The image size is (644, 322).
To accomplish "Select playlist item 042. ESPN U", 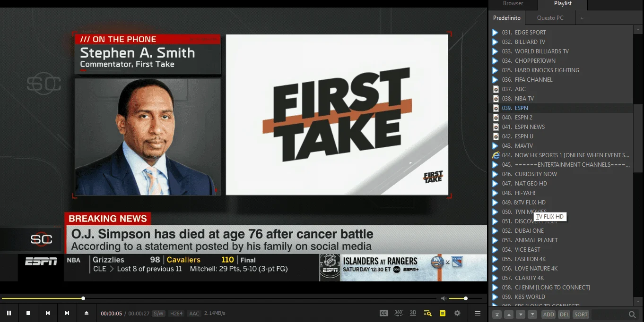I will pyautogui.click(x=561, y=136).
